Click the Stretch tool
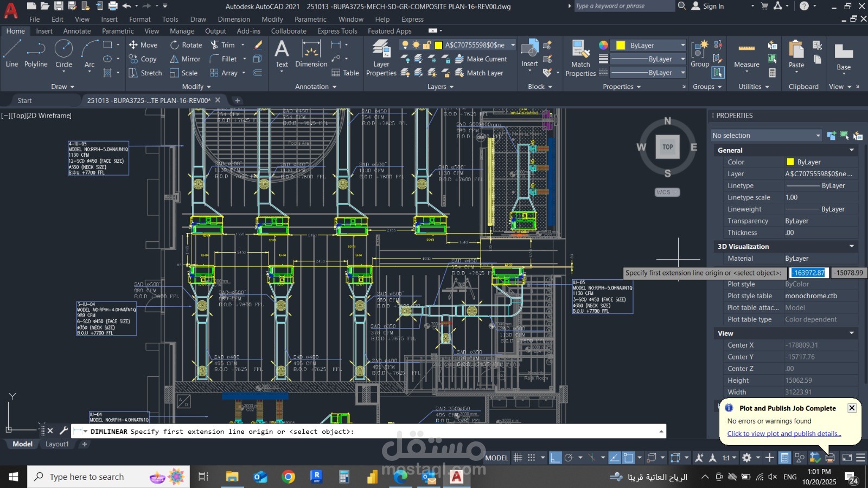This screenshot has height=488, width=868. click(x=145, y=73)
